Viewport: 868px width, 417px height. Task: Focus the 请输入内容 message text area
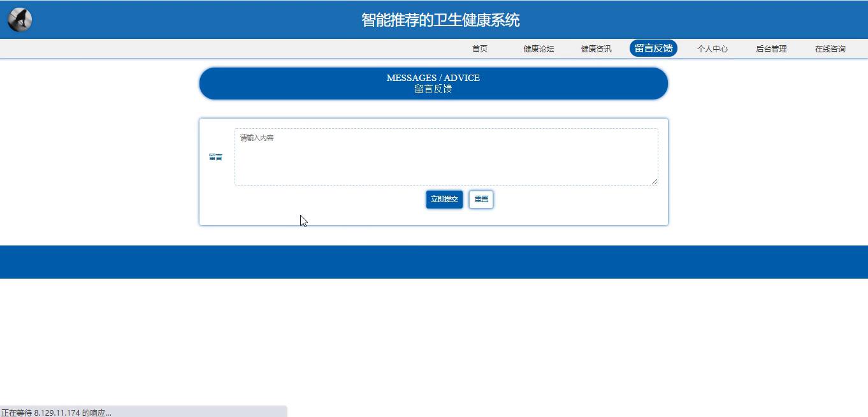pyautogui.click(x=445, y=157)
